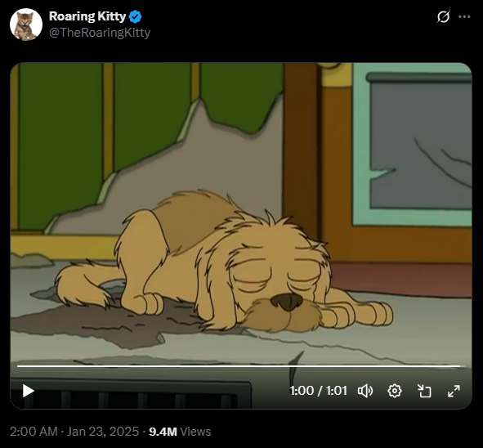
Task: Open video settings gear icon
Action: click(x=395, y=391)
